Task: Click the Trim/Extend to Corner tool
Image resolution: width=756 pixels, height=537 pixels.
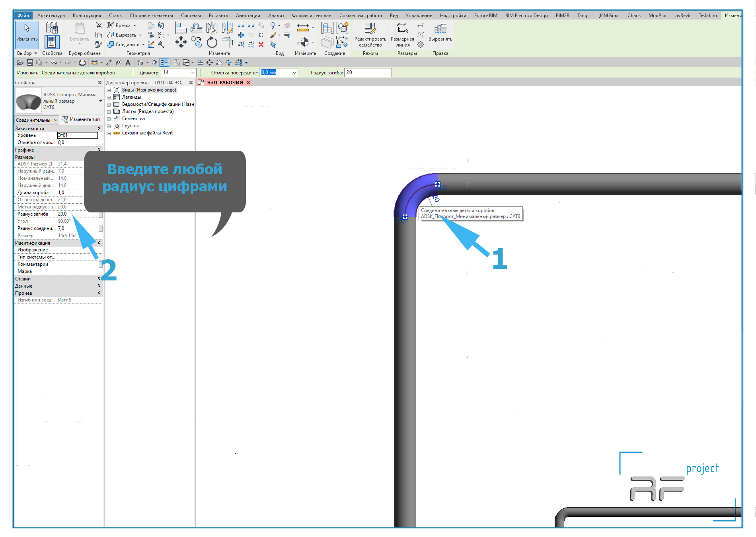Action: point(228,42)
